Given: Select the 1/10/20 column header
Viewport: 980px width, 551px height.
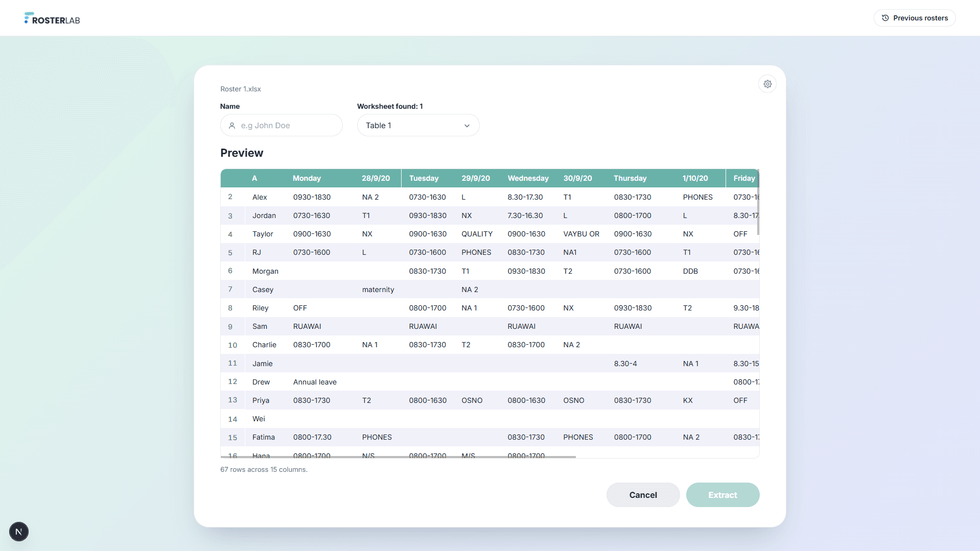Looking at the screenshot, I should pos(695,178).
